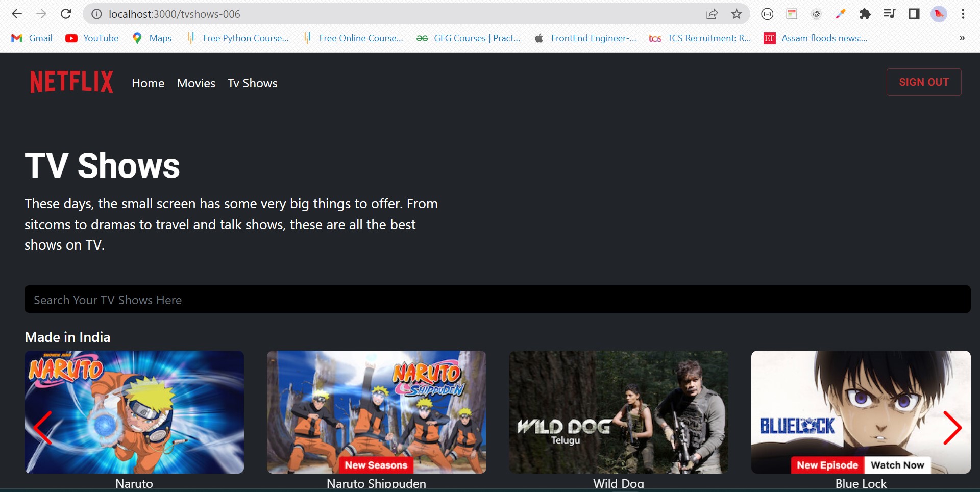Click the Extensions puzzle icon
This screenshot has width=980, height=492.
pyautogui.click(x=865, y=14)
